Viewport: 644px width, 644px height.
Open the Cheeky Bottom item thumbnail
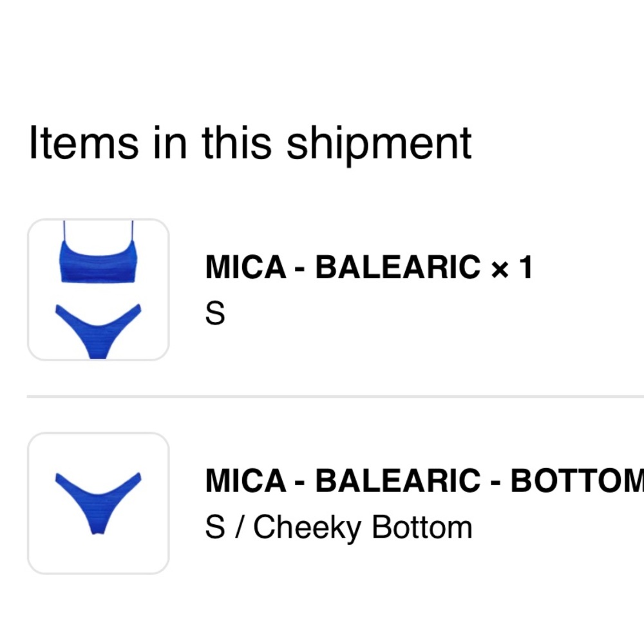click(98, 502)
